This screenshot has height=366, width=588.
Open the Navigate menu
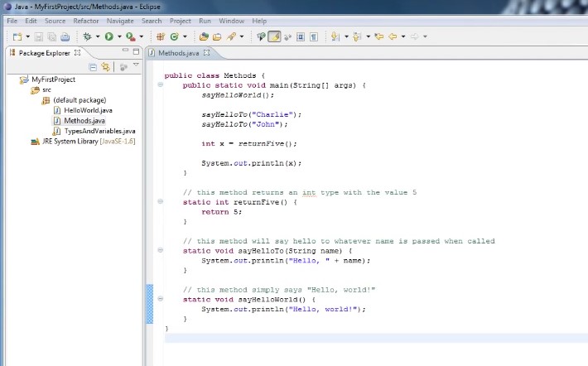[x=120, y=21]
